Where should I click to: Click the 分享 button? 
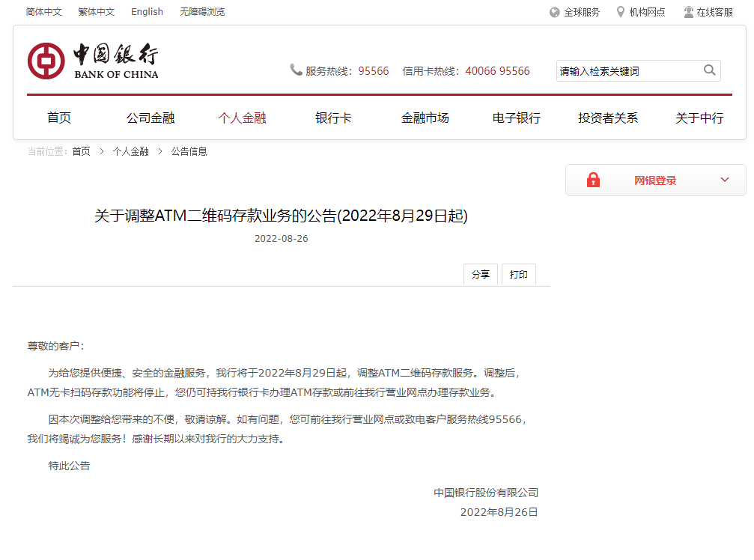pyautogui.click(x=481, y=275)
